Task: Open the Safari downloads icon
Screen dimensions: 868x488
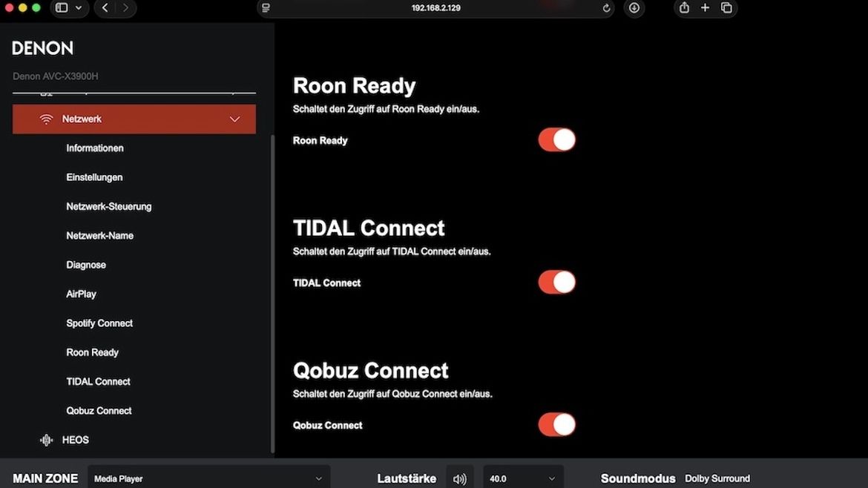Action: [x=634, y=7]
